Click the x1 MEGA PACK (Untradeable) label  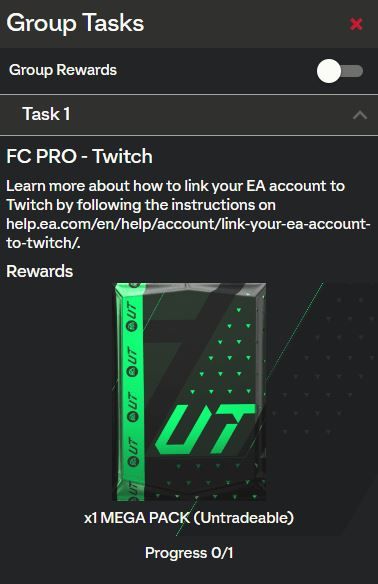tap(189, 518)
